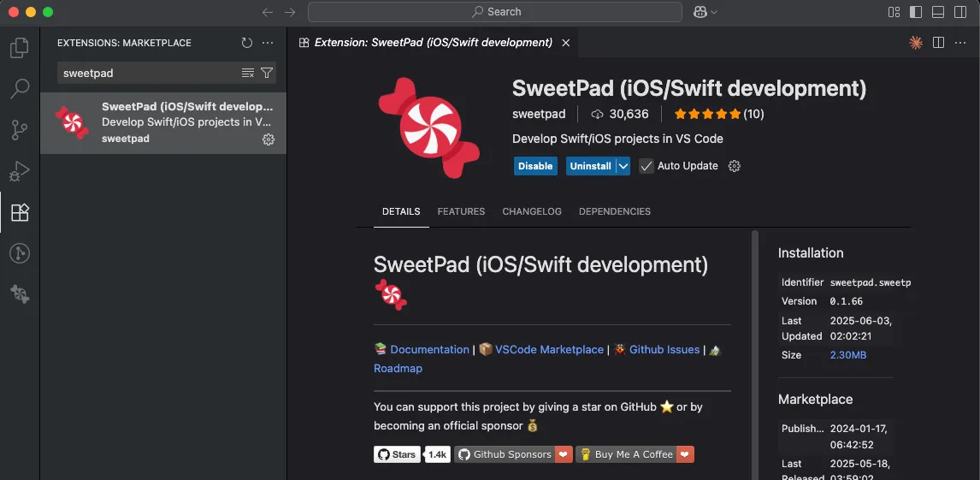Click the 30,636 install count

coord(620,114)
